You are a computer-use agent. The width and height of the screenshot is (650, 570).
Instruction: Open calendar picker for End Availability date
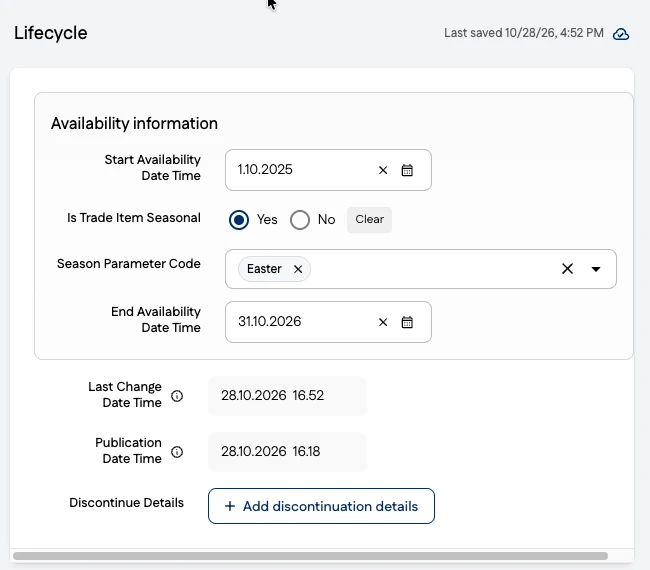407,322
